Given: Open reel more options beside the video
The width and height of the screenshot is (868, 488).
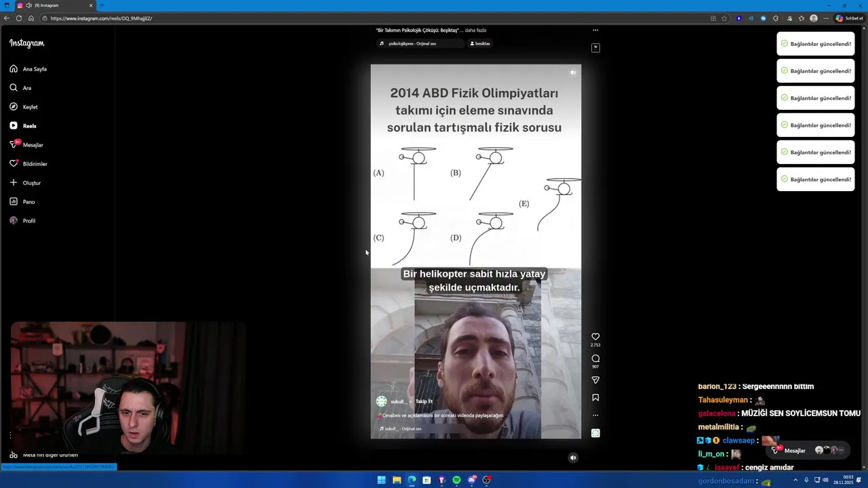Looking at the screenshot, I should [x=595, y=415].
